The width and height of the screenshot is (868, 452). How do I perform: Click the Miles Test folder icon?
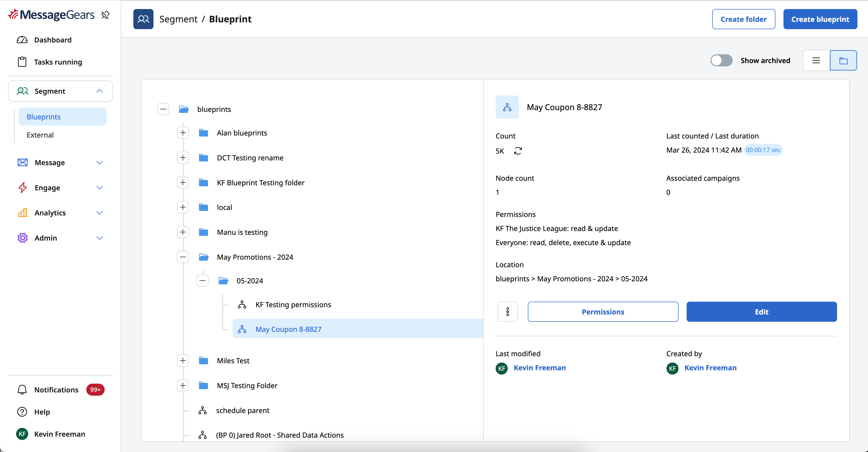coord(204,360)
